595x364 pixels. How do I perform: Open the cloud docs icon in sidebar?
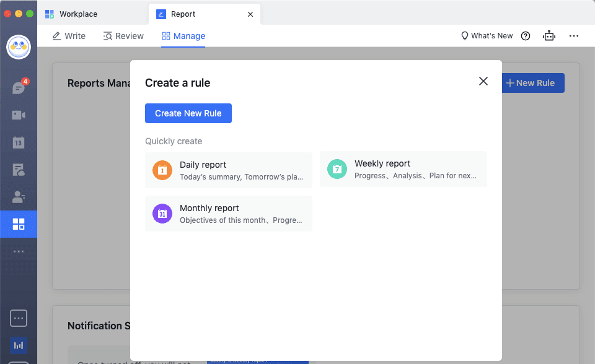[19, 170]
